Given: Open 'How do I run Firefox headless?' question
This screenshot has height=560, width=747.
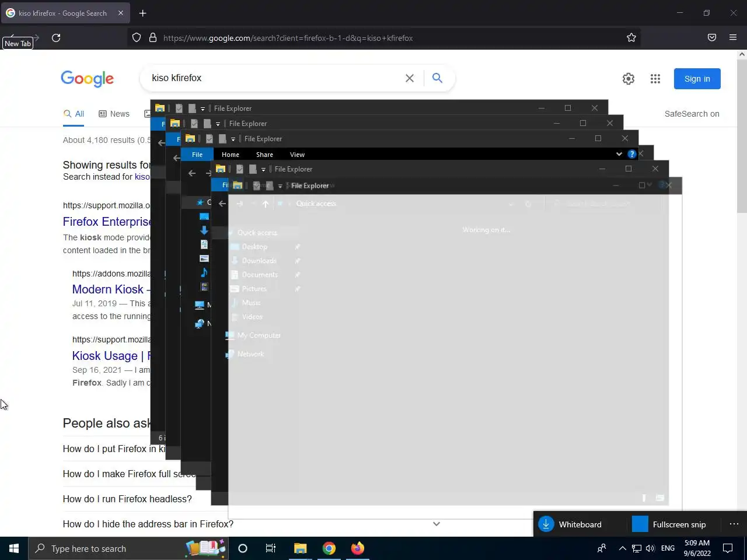Looking at the screenshot, I should pyautogui.click(x=127, y=499).
